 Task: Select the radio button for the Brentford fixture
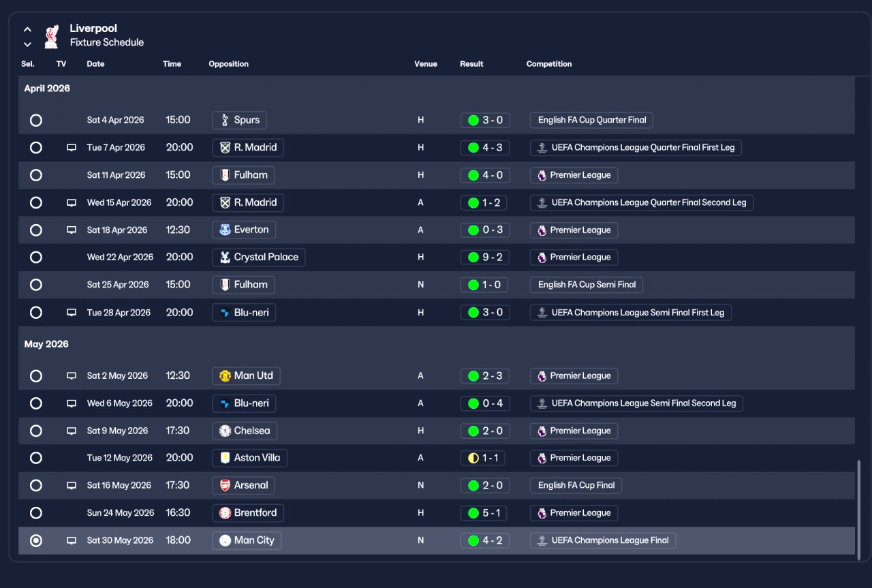36,513
